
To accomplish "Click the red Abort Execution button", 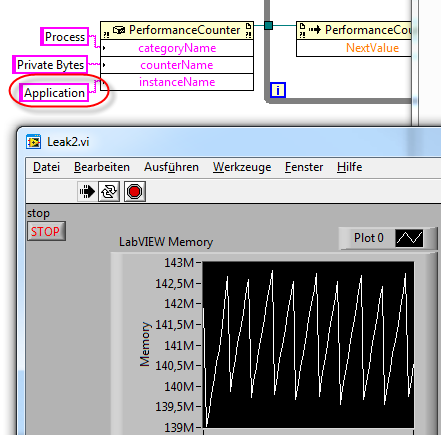I will click(x=135, y=191).
